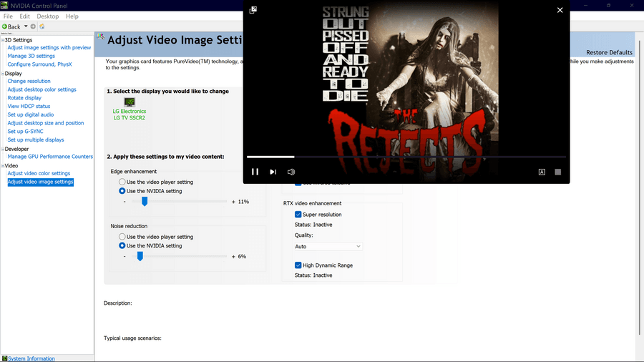Open the System Information link
Image resolution: width=644 pixels, height=362 pixels.
point(31,358)
